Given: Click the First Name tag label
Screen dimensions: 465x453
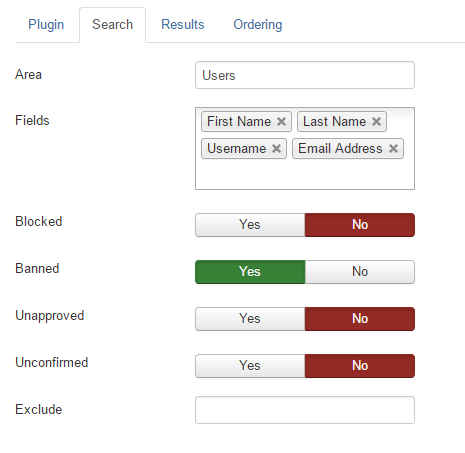Looking at the screenshot, I should tap(239, 122).
